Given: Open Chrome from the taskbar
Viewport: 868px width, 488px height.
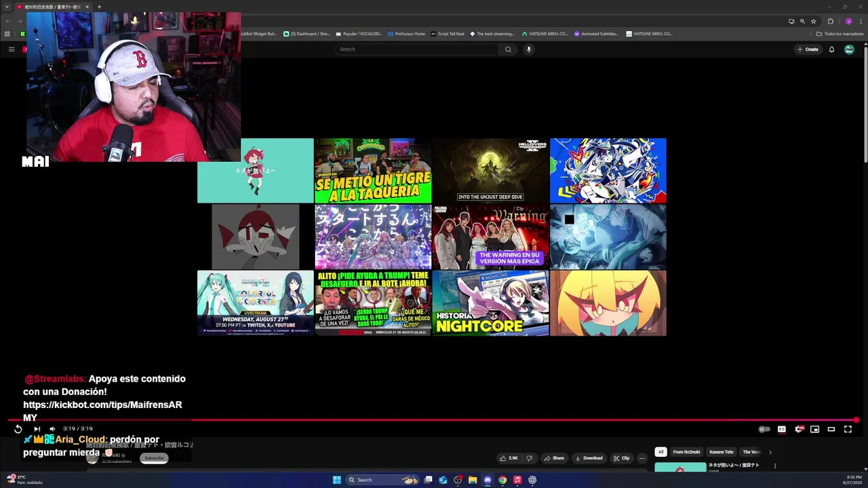Looking at the screenshot, I should click(x=502, y=480).
